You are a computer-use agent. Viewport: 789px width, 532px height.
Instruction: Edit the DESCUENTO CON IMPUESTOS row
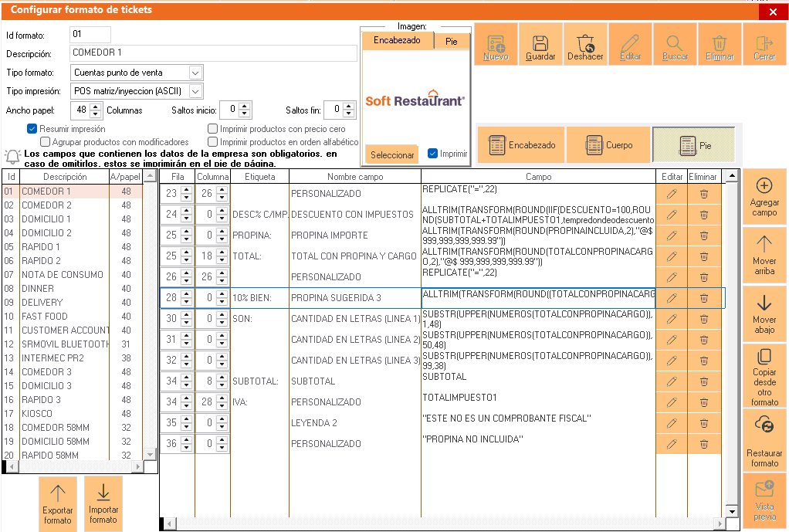tap(672, 215)
